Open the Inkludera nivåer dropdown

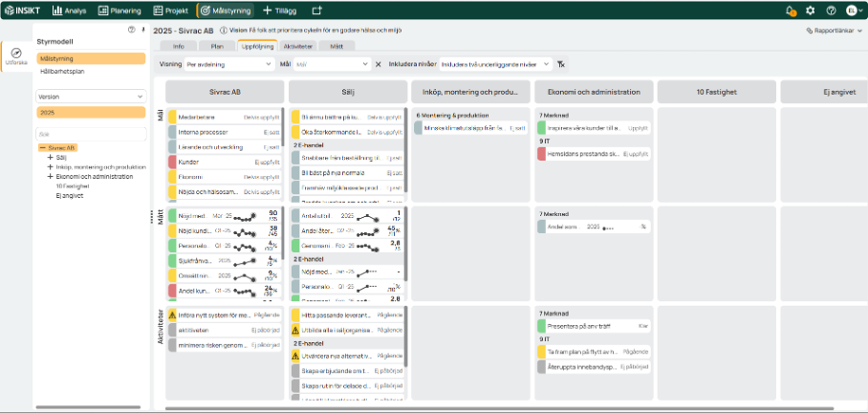(495, 64)
